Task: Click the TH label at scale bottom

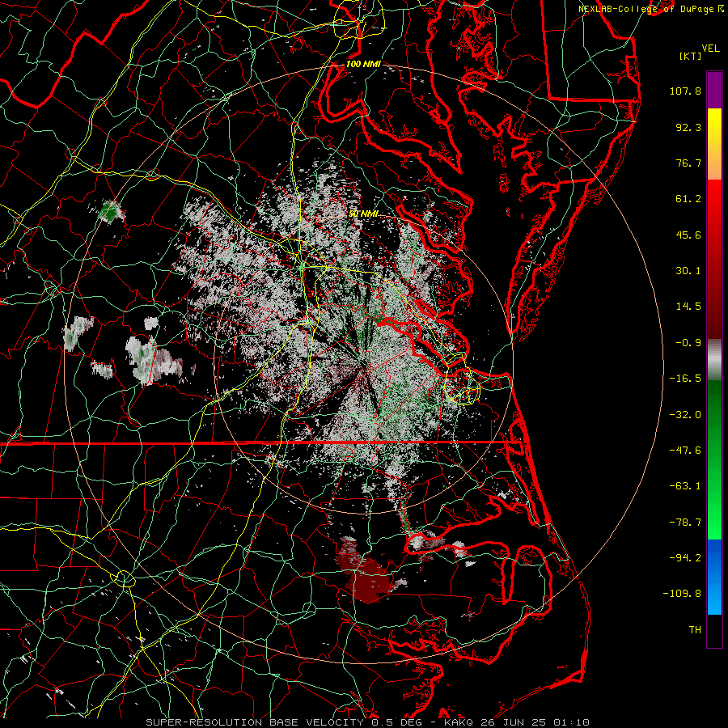Action: (x=695, y=630)
